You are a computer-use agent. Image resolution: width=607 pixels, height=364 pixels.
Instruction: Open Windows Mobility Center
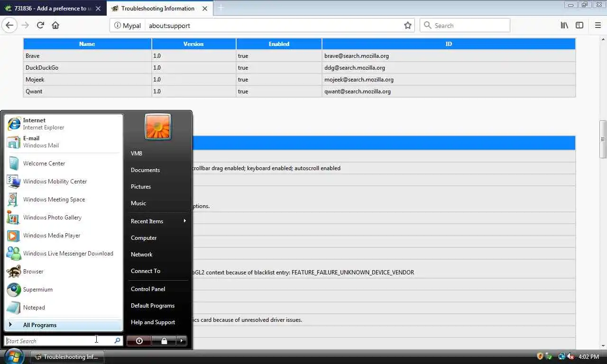pos(64,182)
